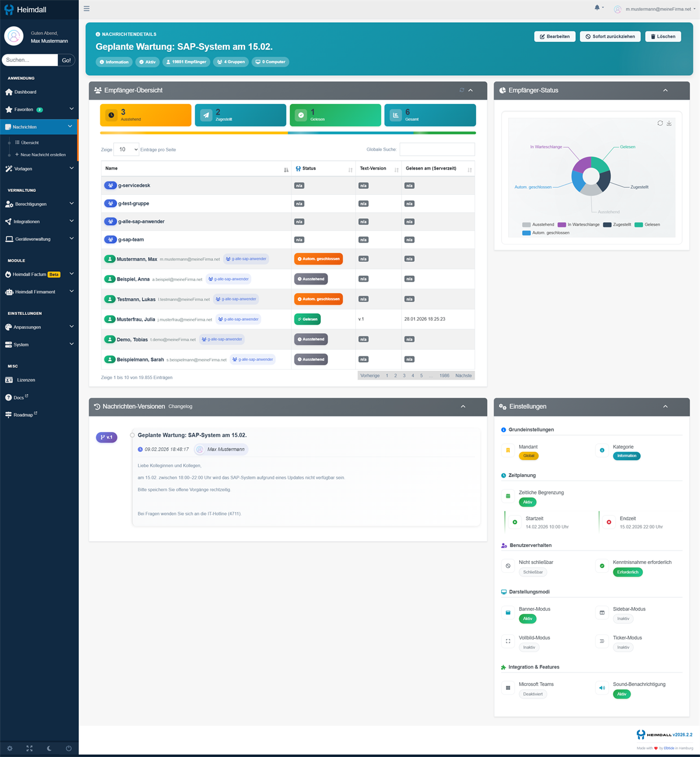This screenshot has width=700, height=757.
Task: Sort table by Name column icon
Action: (286, 170)
